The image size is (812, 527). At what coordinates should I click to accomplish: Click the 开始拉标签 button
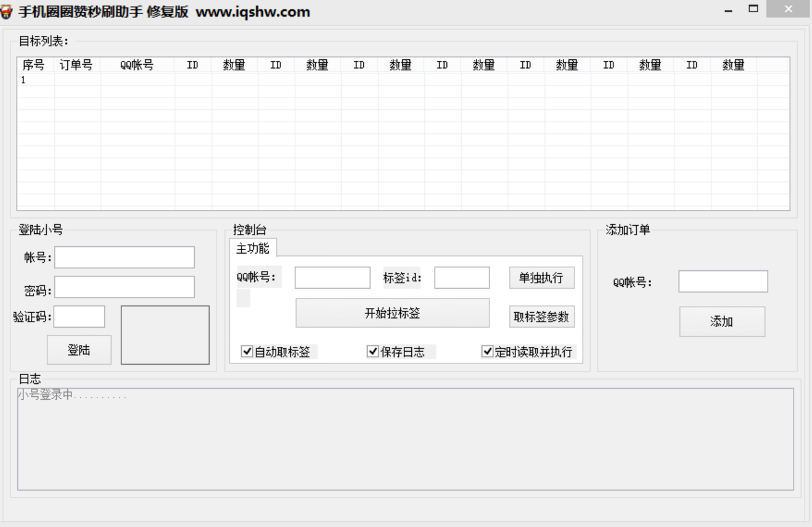(x=392, y=313)
